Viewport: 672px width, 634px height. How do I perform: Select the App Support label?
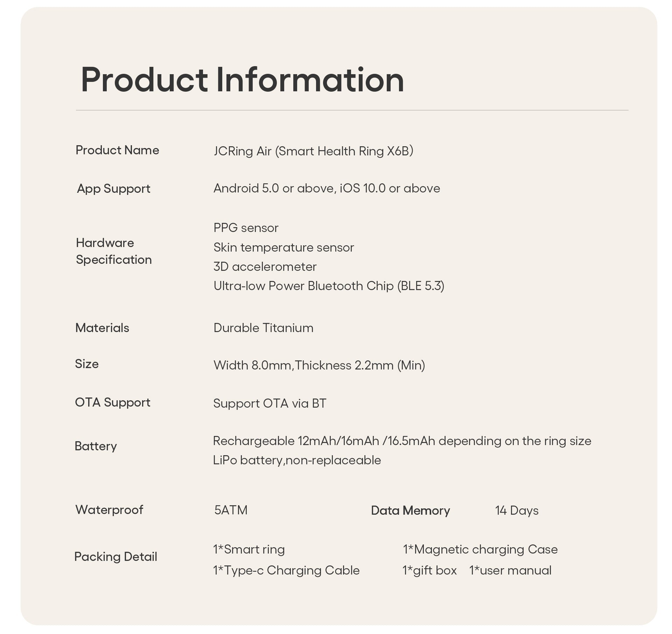coord(113,189)
